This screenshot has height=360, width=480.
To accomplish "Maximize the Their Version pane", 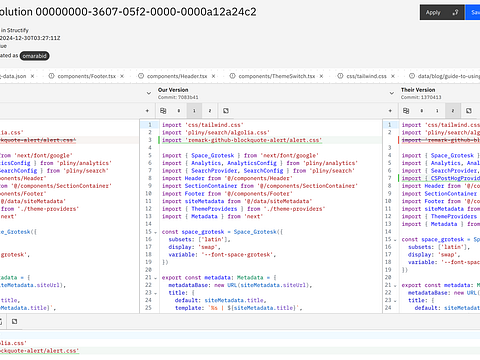I will (469, 111).
